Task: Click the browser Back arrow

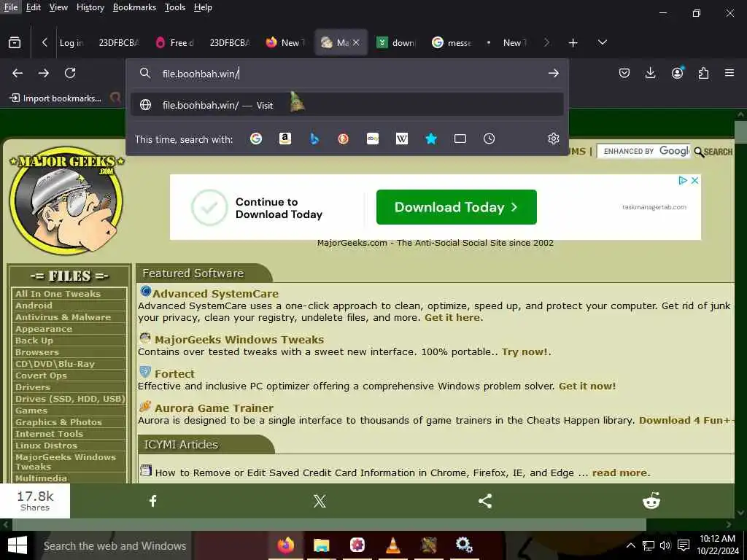Action: [x=18, y=73]
